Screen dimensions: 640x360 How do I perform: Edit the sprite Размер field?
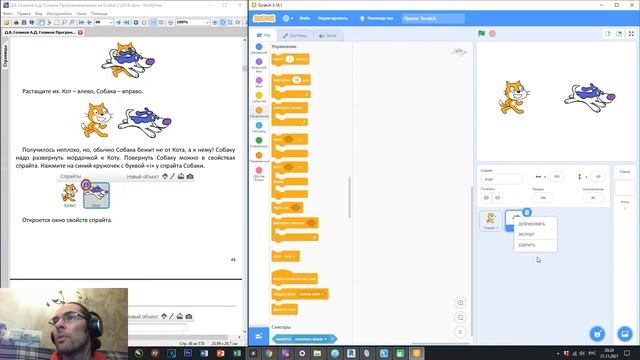tap(543, 198)
